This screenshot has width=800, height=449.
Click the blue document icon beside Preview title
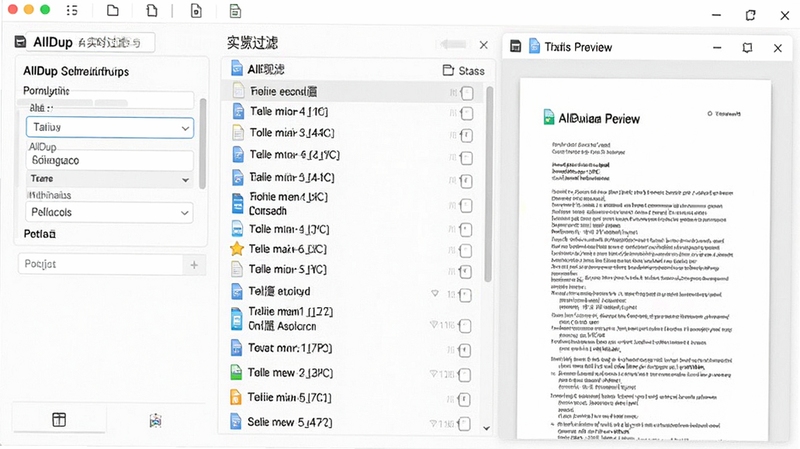534,46
